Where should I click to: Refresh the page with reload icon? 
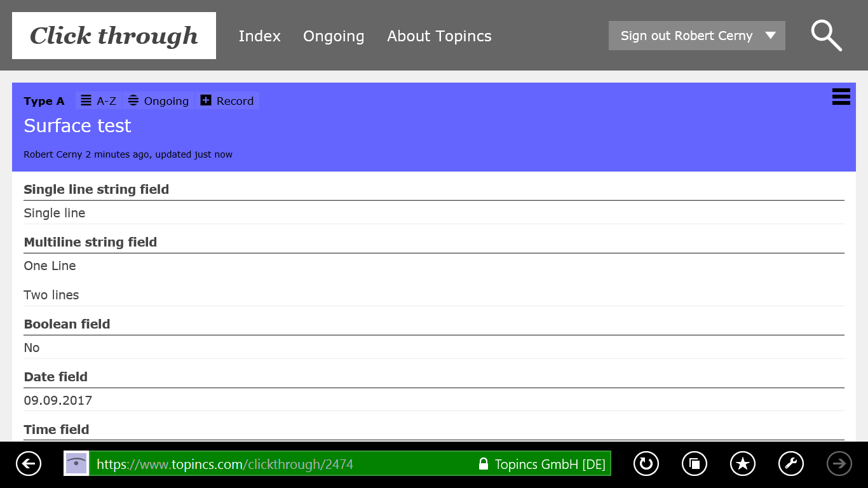point(646,464)
